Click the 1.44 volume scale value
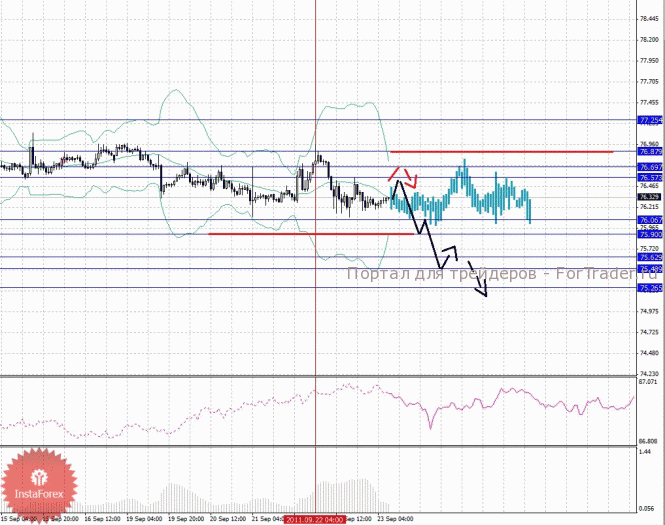This screenshot has height=525, width=665. pyautogui.click(x=645, y=452)
